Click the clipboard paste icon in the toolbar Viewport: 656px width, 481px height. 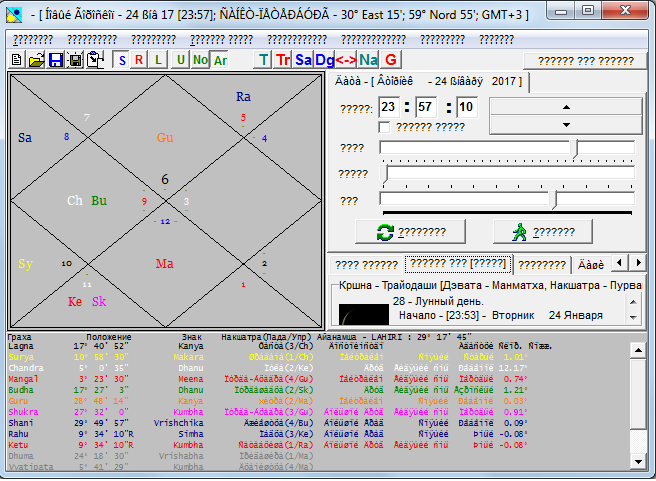pos(95,60)
